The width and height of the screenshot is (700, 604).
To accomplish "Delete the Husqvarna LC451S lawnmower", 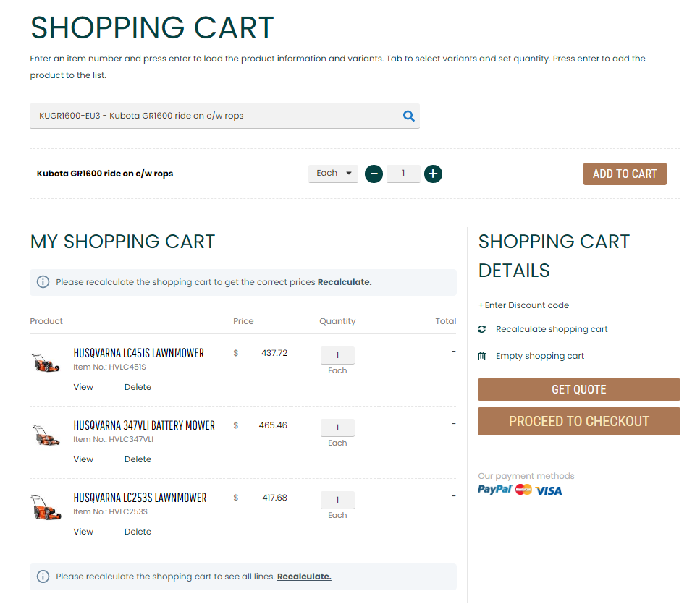I will (x=138, y=387).
